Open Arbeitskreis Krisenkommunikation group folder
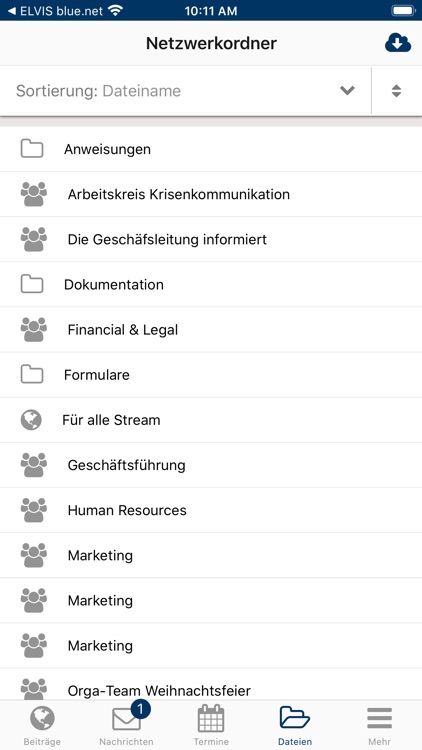The image size is (422, 750). point(211,194)
